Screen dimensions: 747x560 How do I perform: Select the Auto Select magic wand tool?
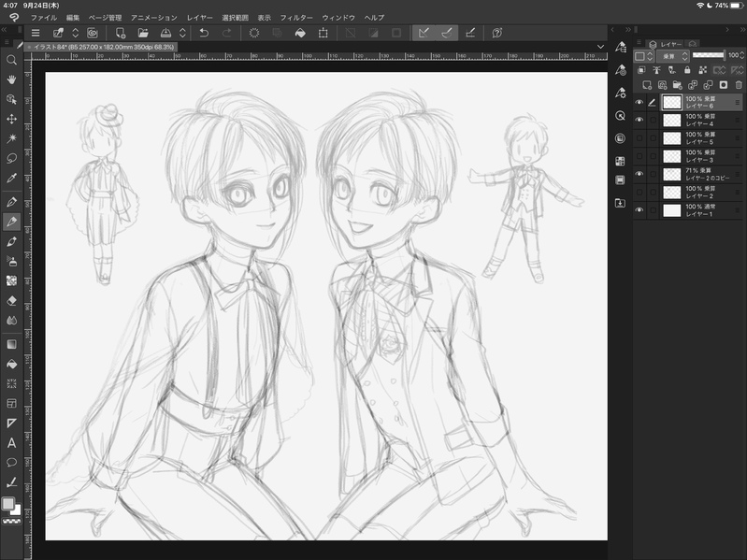click(11, 138)
